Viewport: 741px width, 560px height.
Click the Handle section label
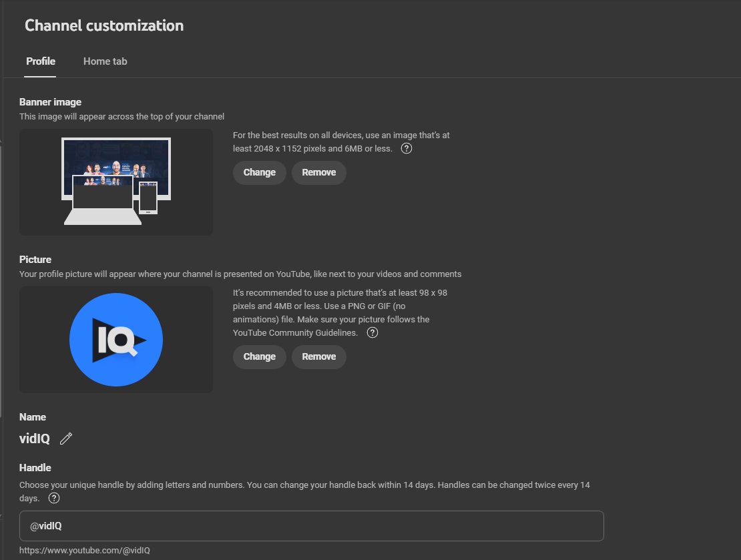[35, 468]
